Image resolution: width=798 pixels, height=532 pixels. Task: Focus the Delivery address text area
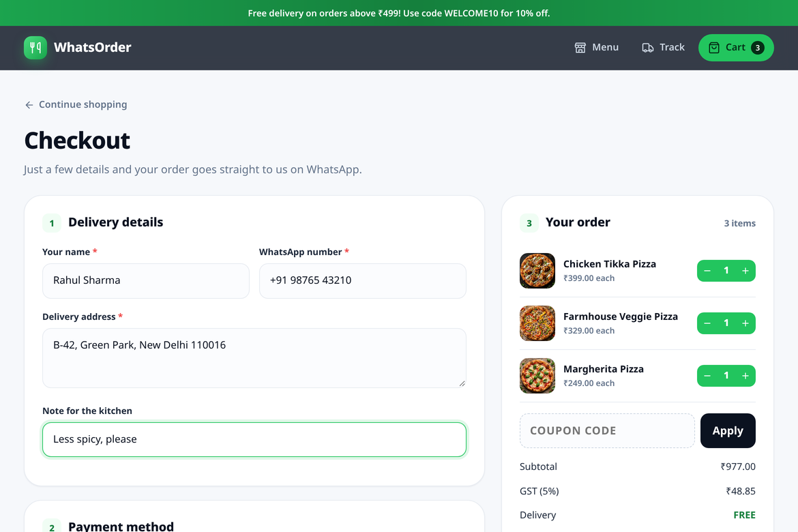click(254, 358)
